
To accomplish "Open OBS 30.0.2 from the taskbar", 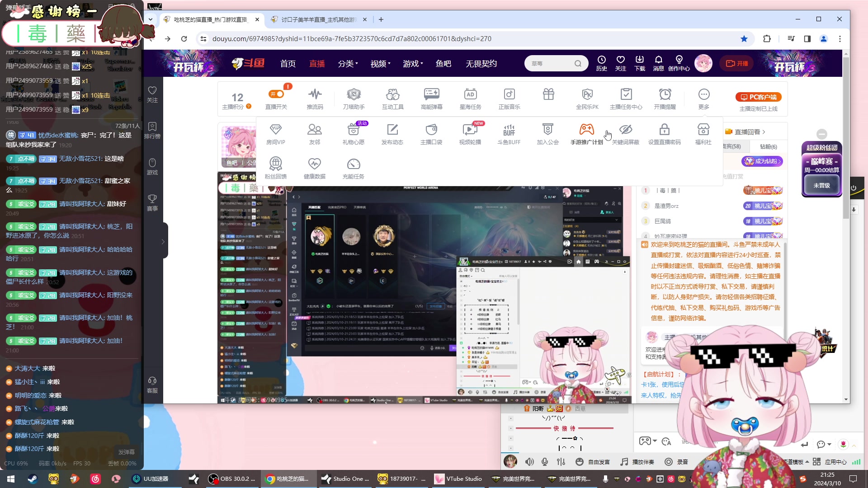I will tap(232, 479).
